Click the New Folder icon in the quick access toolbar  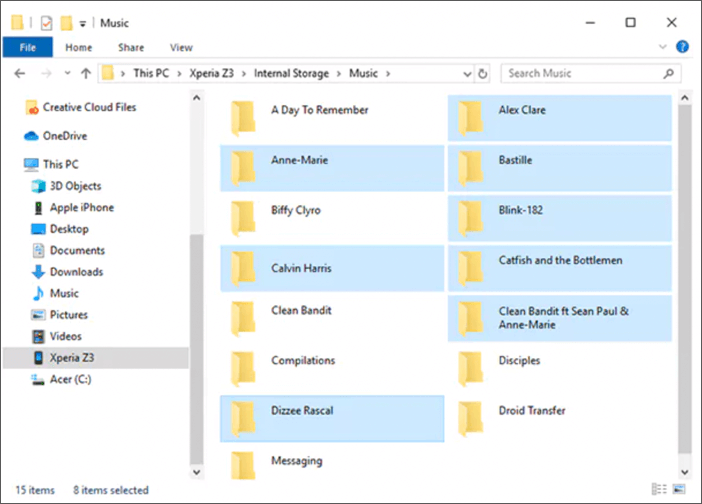tap(66, 23)
